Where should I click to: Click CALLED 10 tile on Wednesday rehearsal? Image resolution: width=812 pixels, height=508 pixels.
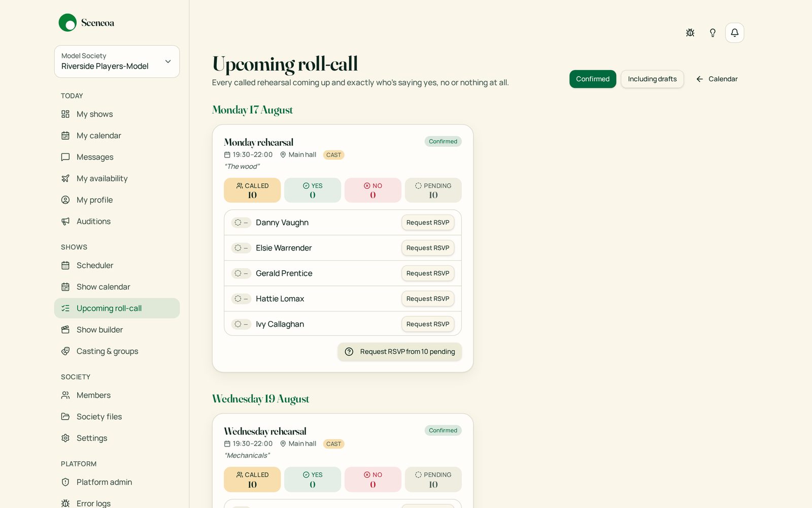(x=252, y=480)
